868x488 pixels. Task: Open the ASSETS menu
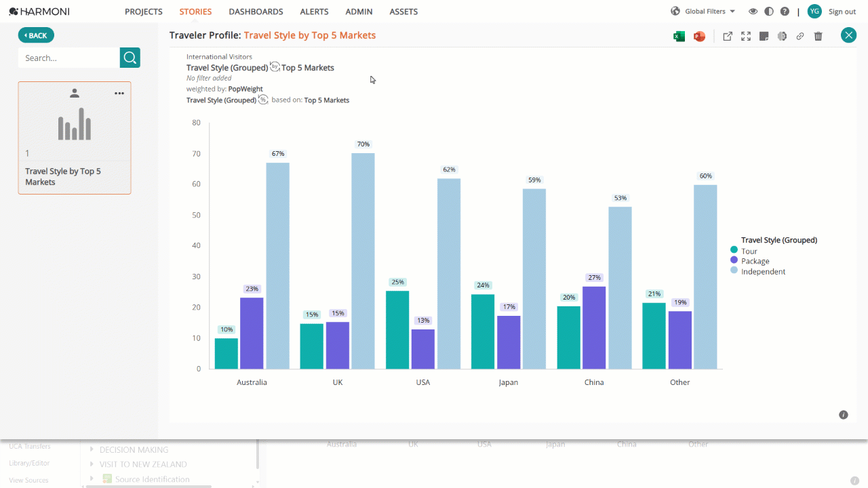point(403,12)
